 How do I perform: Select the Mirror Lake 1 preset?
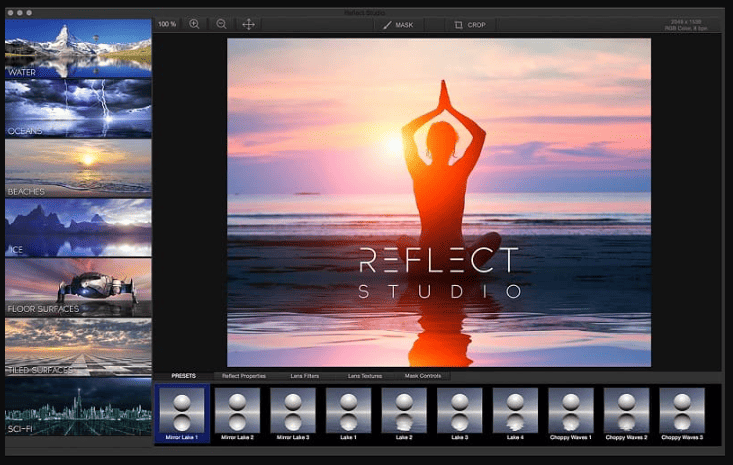point(182,414)
